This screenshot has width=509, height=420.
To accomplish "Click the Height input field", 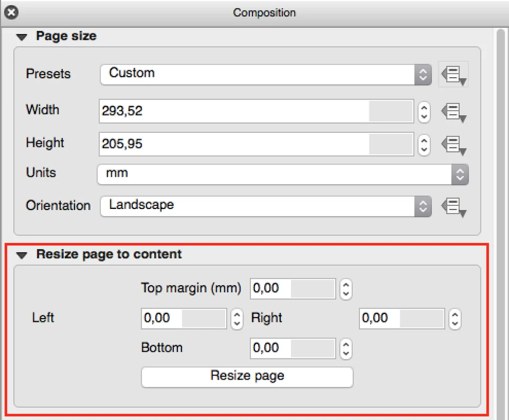I will click(x=234, y=144).
